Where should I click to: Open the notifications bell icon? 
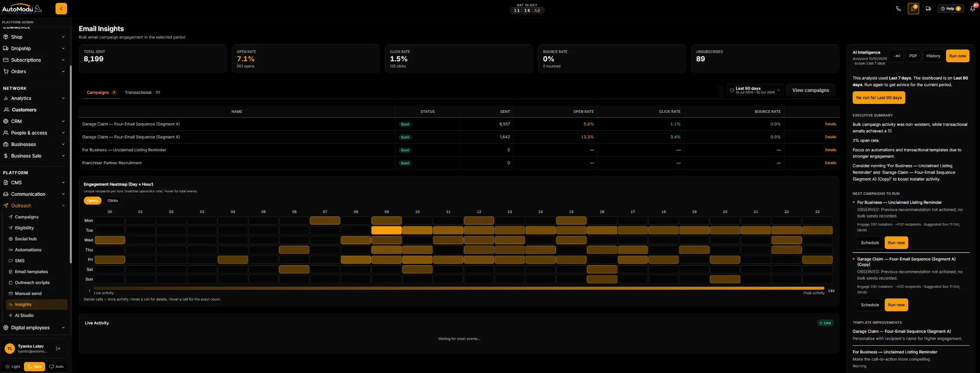[x=972, y=9]
